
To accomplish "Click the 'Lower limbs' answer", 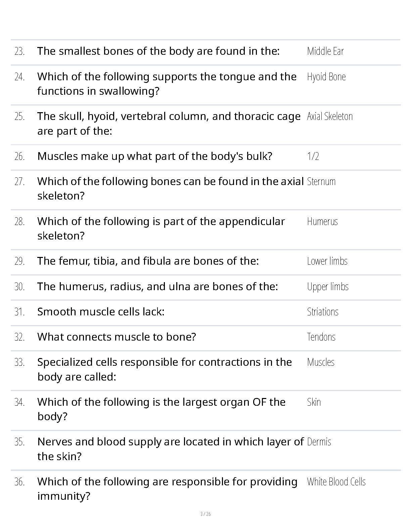I will coord(327,261).
